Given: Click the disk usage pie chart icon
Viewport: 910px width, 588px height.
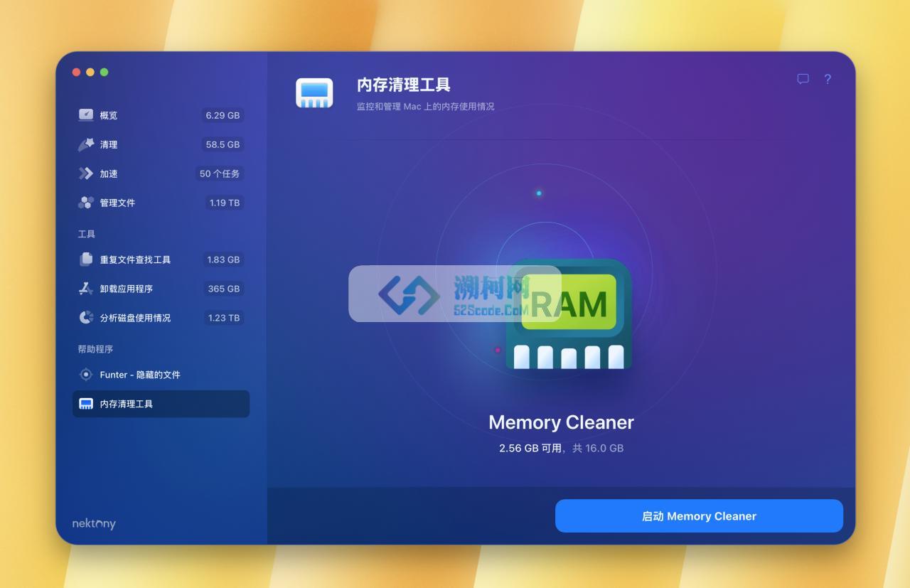Looking at the screenshot, I should click(86, 318).
